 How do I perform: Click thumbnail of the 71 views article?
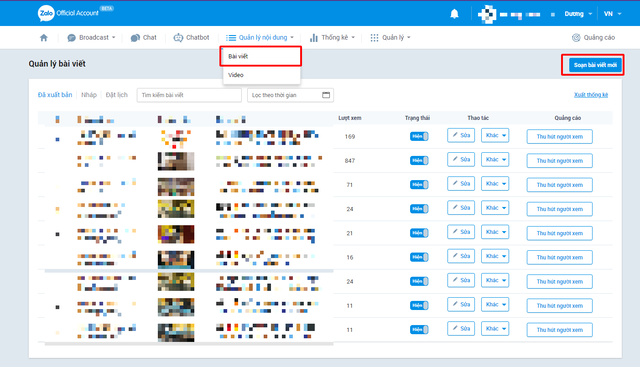pyautogui.click(x=176, y=187)
